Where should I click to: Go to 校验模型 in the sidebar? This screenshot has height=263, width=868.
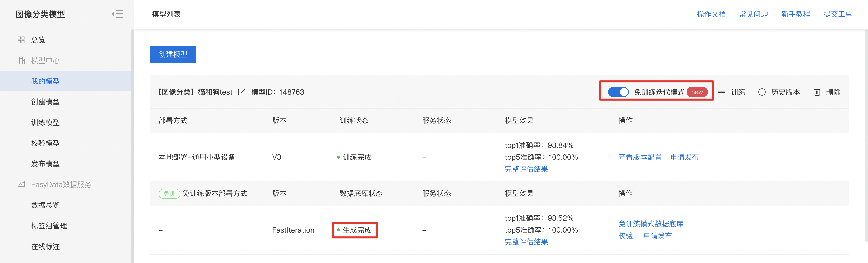point(45,143)
